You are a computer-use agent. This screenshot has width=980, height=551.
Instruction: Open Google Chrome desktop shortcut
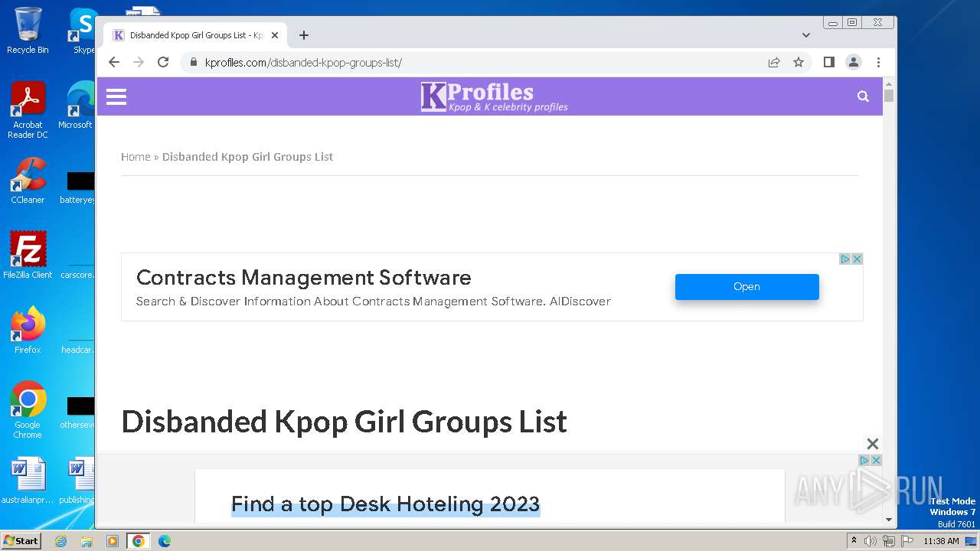tap(28, 410)
